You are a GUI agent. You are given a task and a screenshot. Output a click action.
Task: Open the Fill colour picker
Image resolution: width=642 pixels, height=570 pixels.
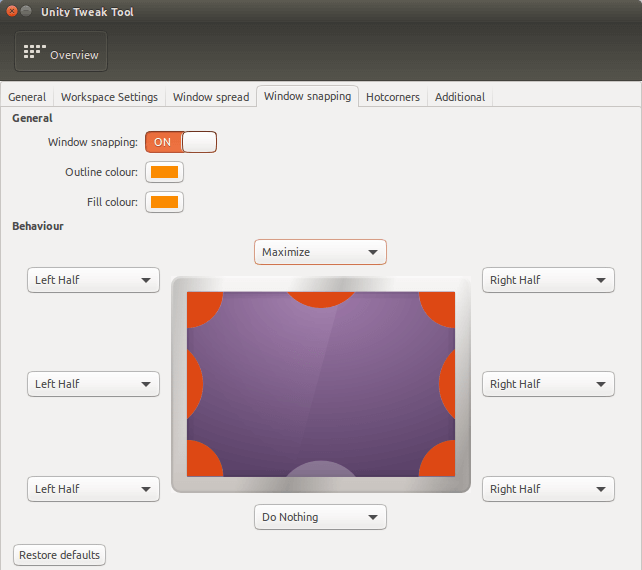(x=164, y=202)
